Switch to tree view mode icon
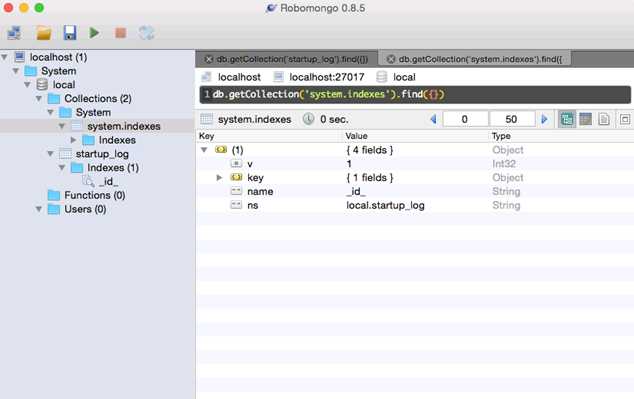 click(566, 119)
